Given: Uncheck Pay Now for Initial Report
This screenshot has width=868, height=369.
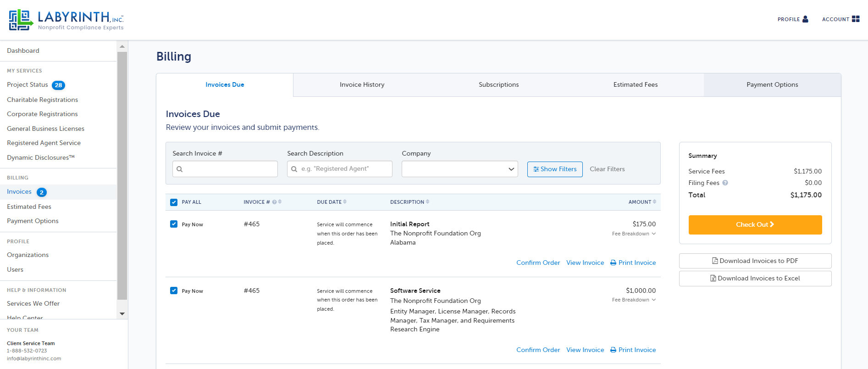Looking at the screenshot, I should (x=174, y=224).
